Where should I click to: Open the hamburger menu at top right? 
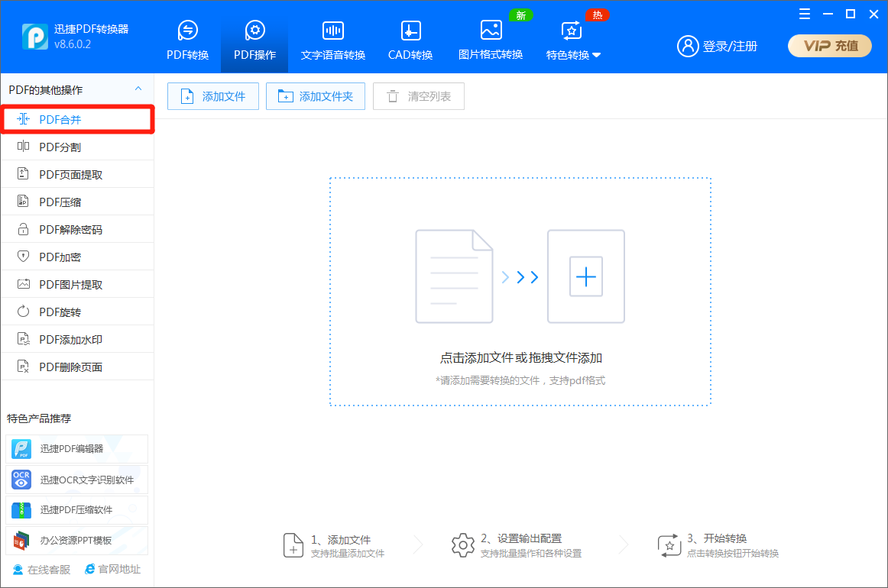[x=804, y=14]
